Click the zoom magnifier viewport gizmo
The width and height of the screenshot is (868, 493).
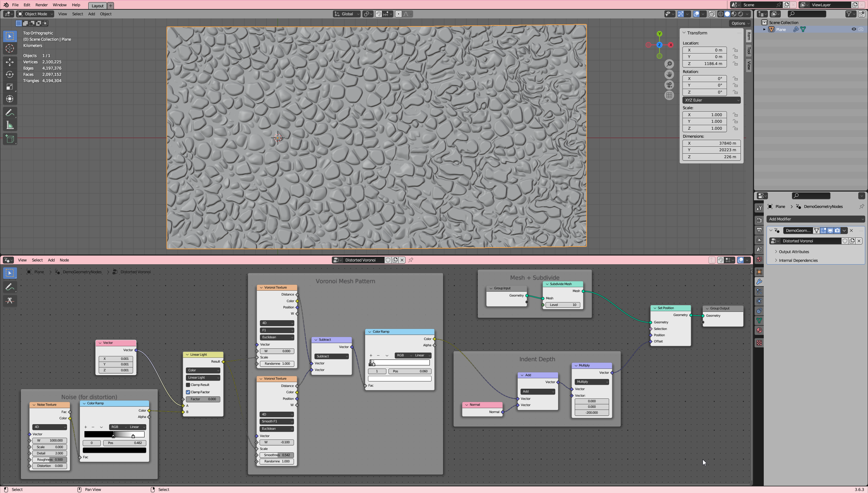(x=669, y=64)
